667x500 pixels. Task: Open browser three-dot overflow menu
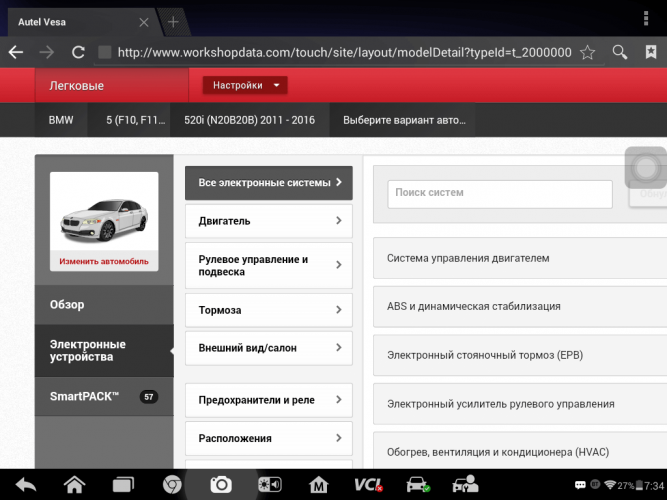(646, 18)
